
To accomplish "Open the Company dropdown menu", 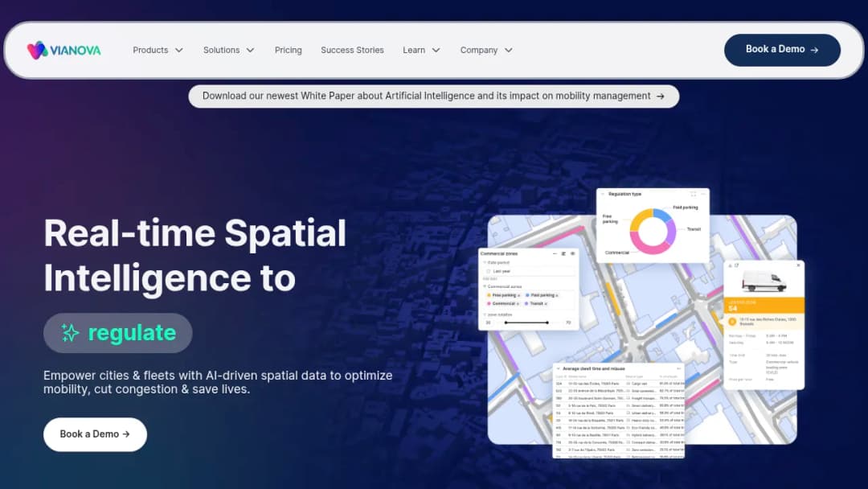I will click(486, 51).
